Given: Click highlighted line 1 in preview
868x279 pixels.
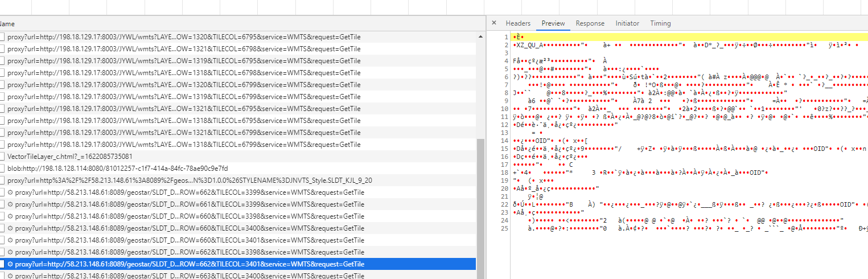Looking at the screenshot, I should coord(690,37).
